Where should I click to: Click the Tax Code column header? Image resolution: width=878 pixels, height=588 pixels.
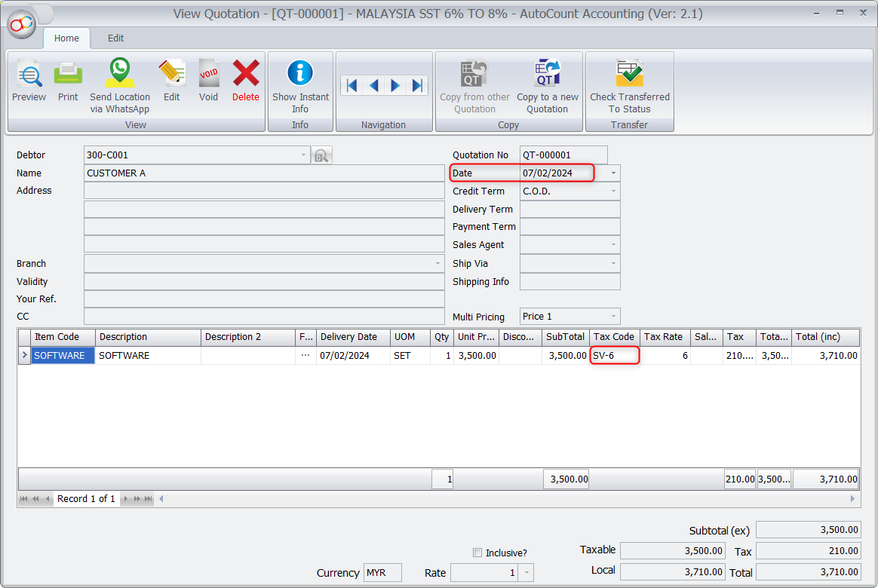click(x=614, y=337)
